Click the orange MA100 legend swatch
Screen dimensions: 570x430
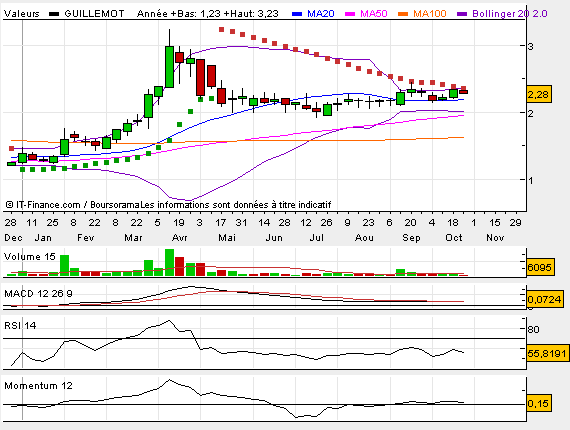(x=403, y=14)
